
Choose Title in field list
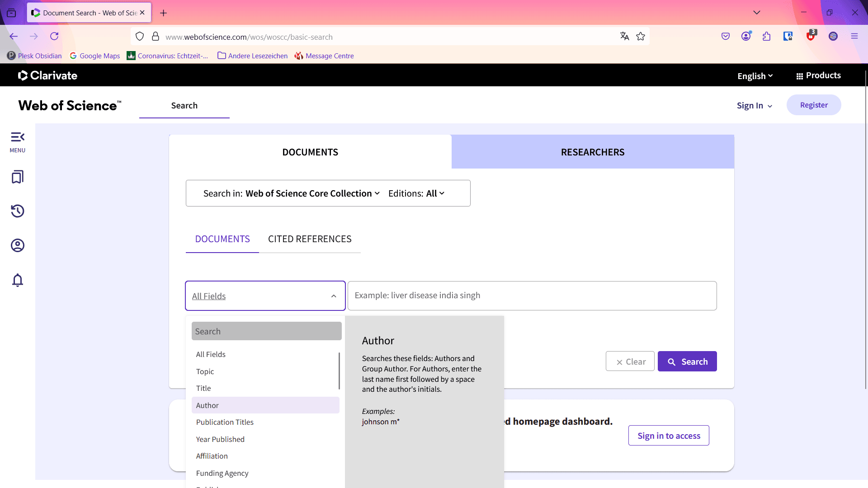(x=265, y=388)
